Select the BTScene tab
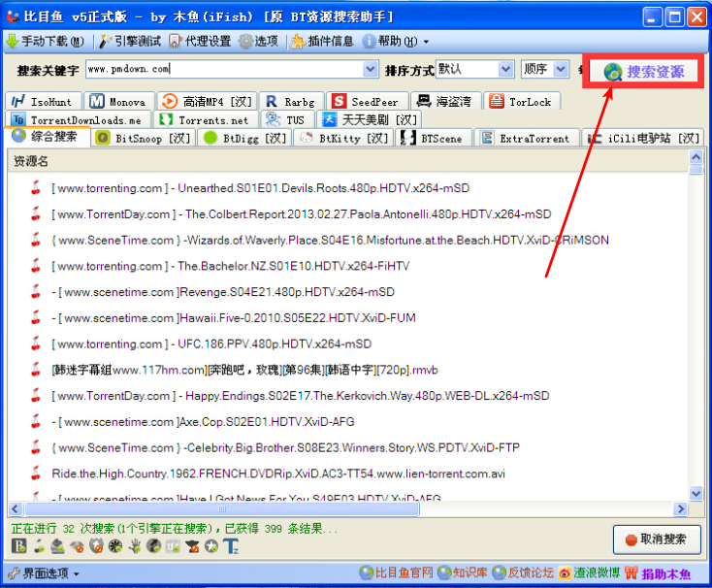This screenshot has width=712, height=588. click(x=435, y=138)
